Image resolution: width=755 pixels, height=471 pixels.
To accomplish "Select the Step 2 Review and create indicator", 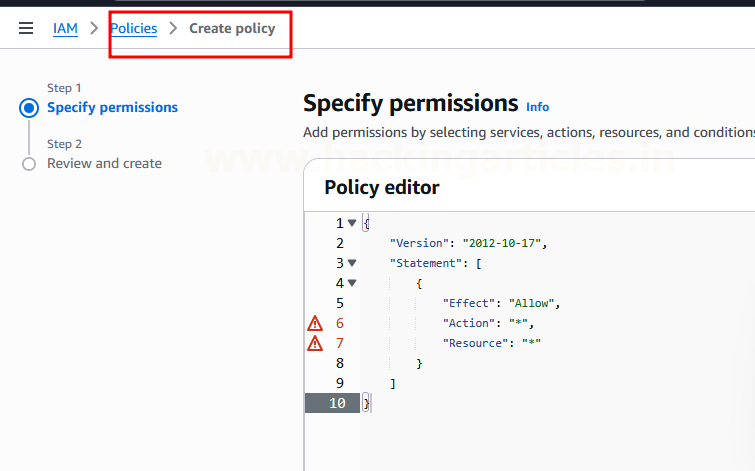I will click(x=29, y=164).
